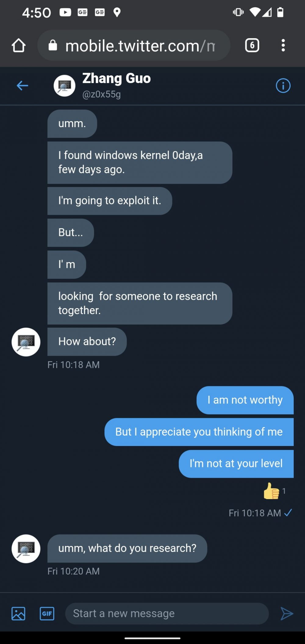Tap the avatar beside 'what do you research?'
The height and width of the screenshot is (644, 305).
coord(26,549)
